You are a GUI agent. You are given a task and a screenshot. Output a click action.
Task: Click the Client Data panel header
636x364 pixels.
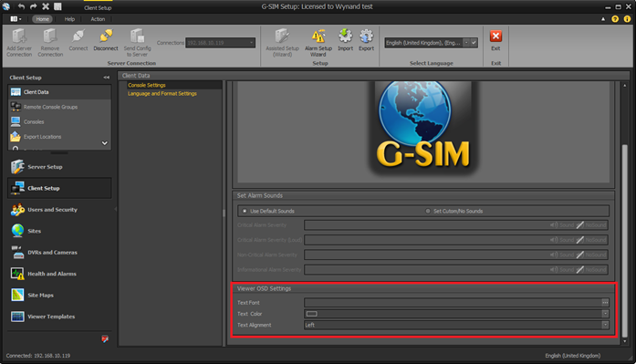373,76
